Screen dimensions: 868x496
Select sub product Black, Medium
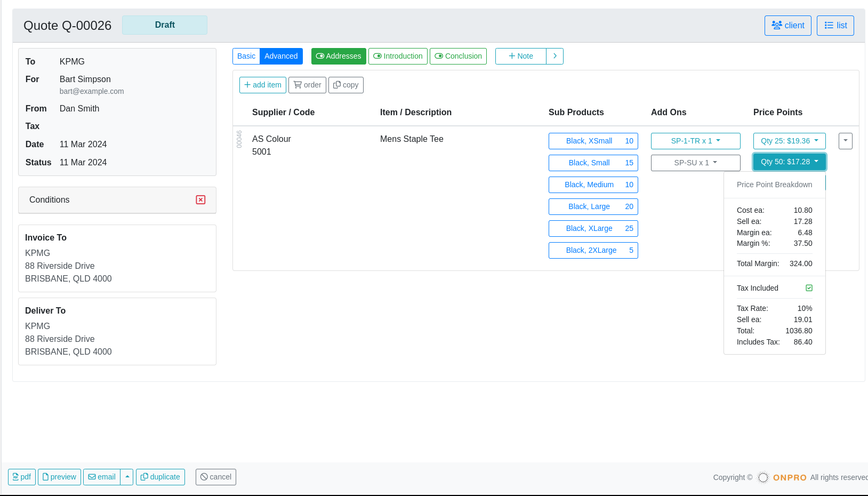coord(593,185)
